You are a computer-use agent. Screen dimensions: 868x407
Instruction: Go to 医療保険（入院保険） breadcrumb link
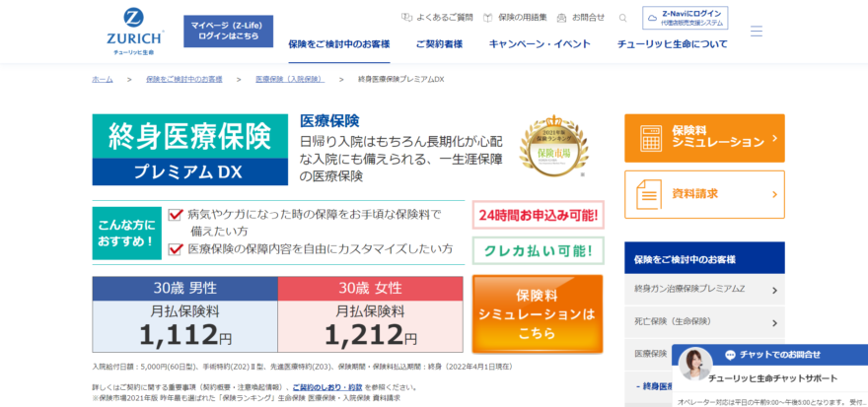290,79
